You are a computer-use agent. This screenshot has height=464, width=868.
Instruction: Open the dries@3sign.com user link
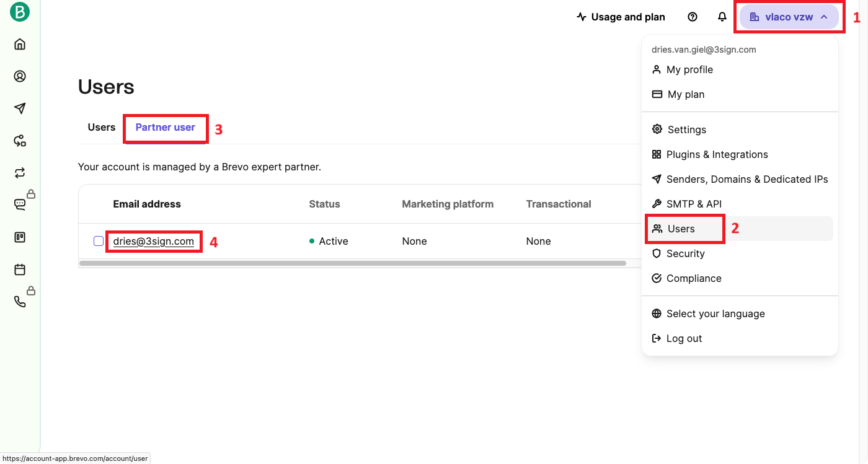tap(154, 241)
